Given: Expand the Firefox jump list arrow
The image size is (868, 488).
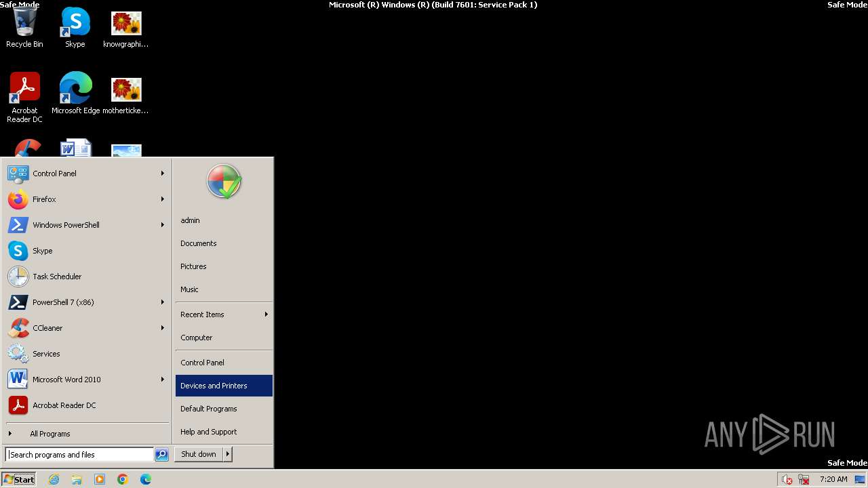Looking at the screenshot, I should coord(163,199).
